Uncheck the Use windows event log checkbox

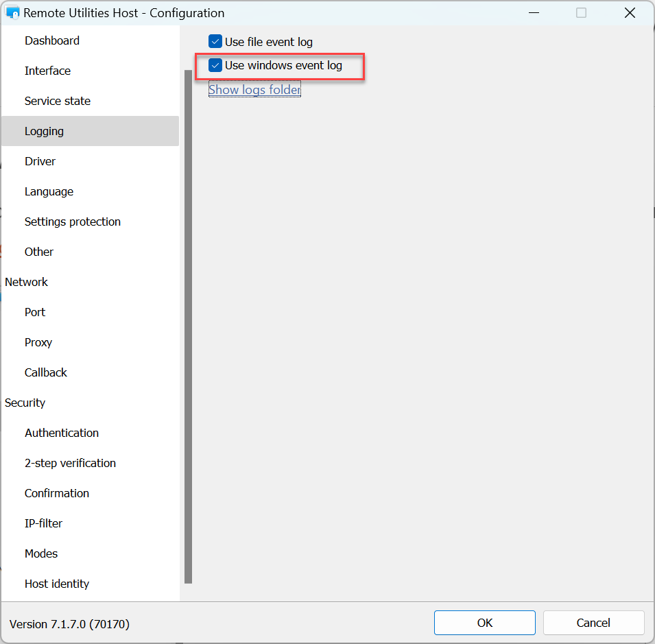pos(215,65)
